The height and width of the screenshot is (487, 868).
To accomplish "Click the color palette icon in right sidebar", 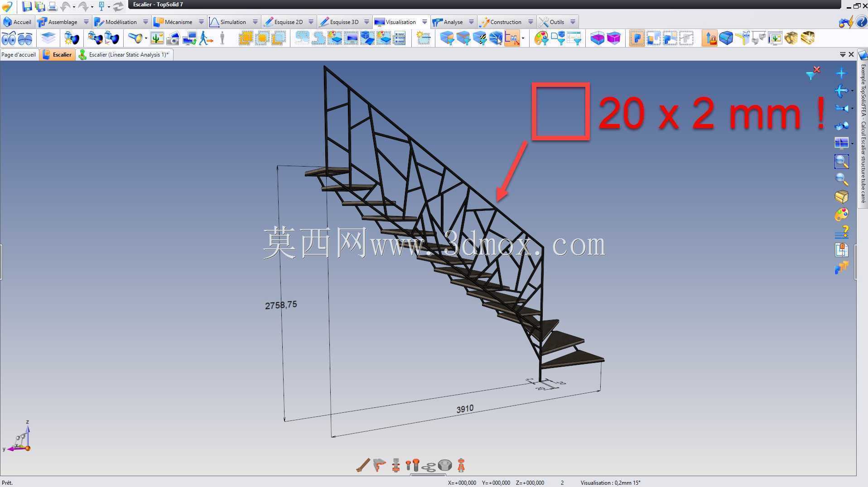I will [x=841, y=215].
